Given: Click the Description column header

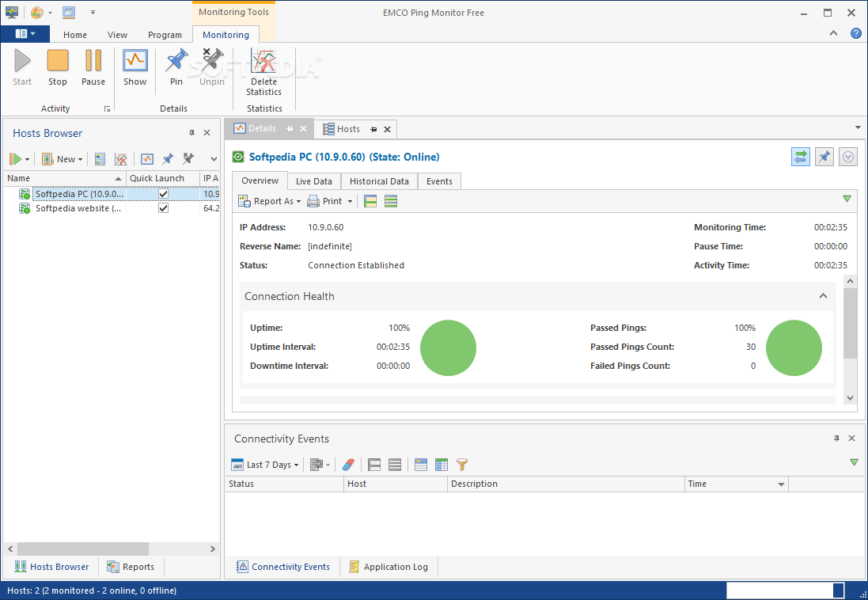Looking at the screenshot, I should coord(566,484).
